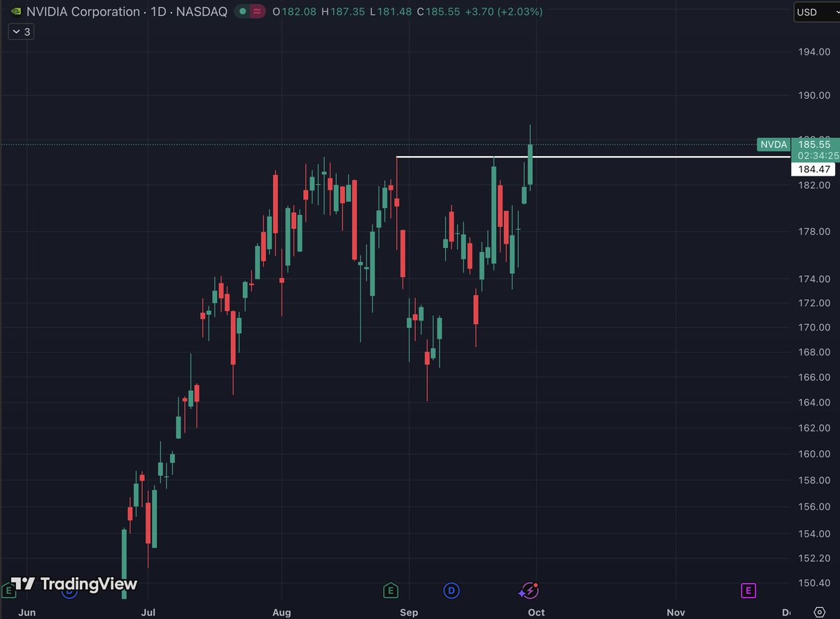Click the Aug label on the time axis

[281, 613]
